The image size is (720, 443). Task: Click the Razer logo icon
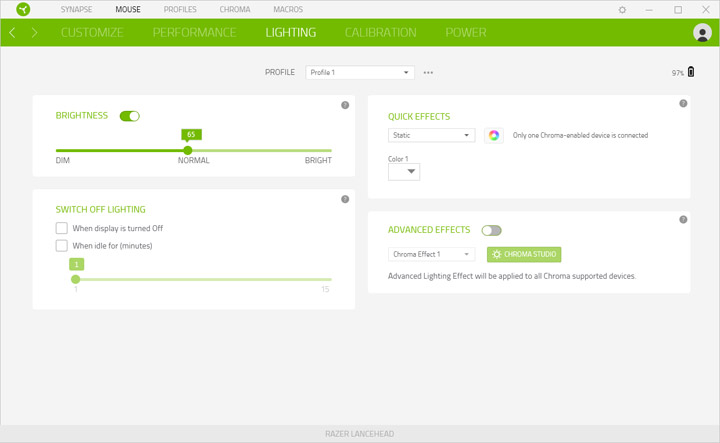(x=23, y=9)
